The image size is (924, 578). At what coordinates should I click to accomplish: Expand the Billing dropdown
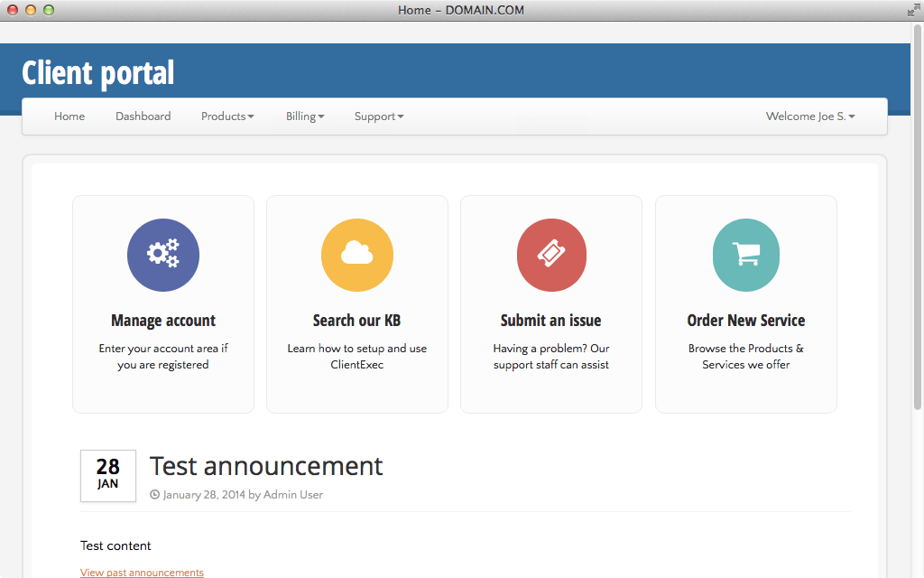304,116
